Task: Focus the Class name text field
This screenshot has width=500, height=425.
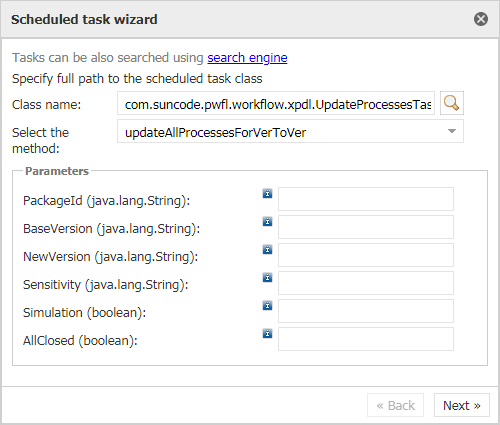Action: click(x=276, y=103)
